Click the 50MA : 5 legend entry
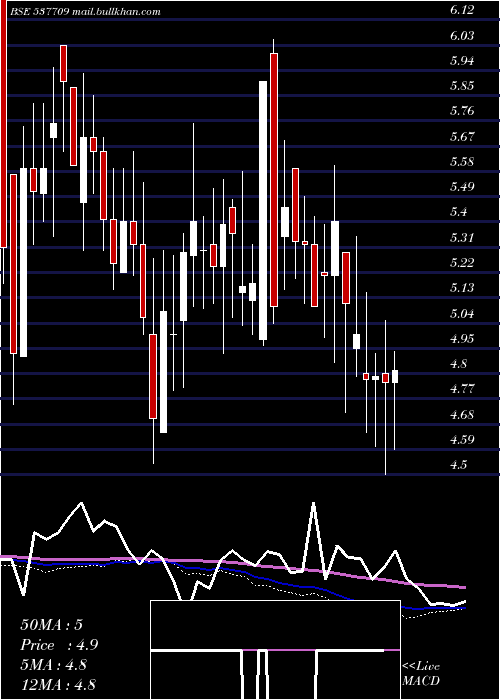This screenshot has width=500, height=700. coord(52,625)
